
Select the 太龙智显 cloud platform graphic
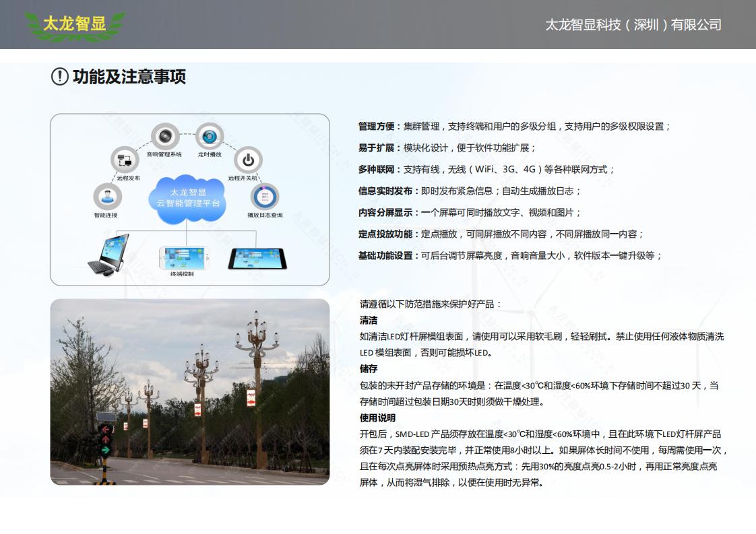coord(190,199)
